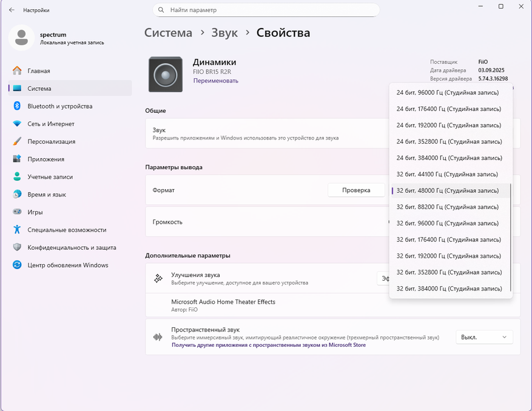The height and width of the screenshot is (411, 532).
Task: Go to Звук in the breadcrumb
Action: [224, 33]
